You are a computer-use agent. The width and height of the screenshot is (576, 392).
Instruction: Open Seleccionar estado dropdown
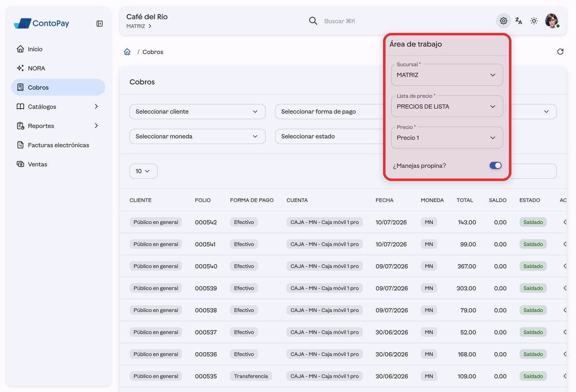click(x=329, y=136)
